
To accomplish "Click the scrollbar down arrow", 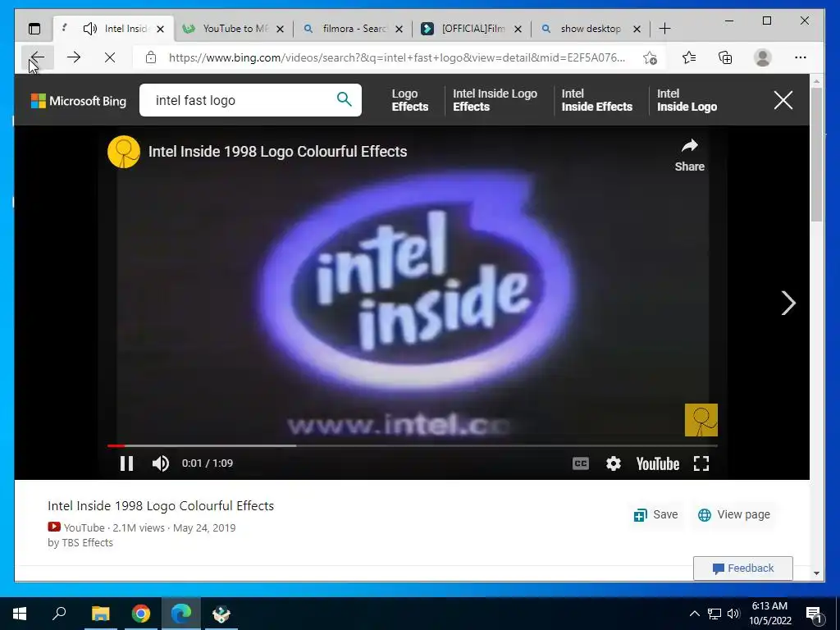I will pyautogui.click(x=816, y=573).
